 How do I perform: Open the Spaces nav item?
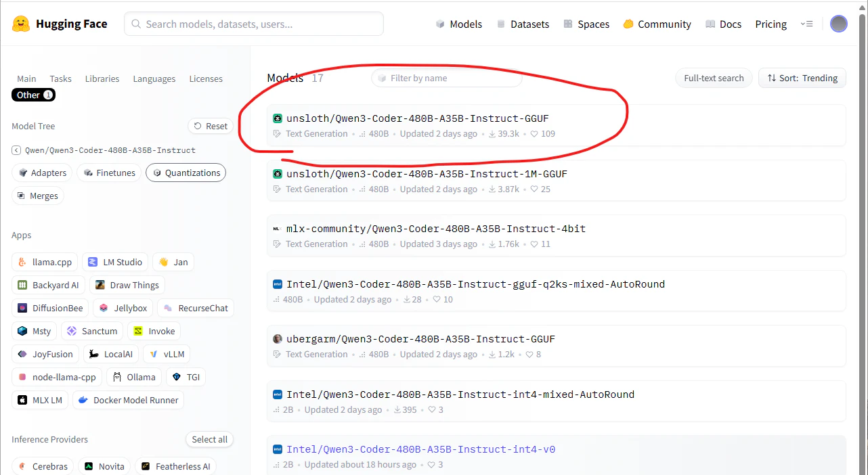tap(586, 24)
